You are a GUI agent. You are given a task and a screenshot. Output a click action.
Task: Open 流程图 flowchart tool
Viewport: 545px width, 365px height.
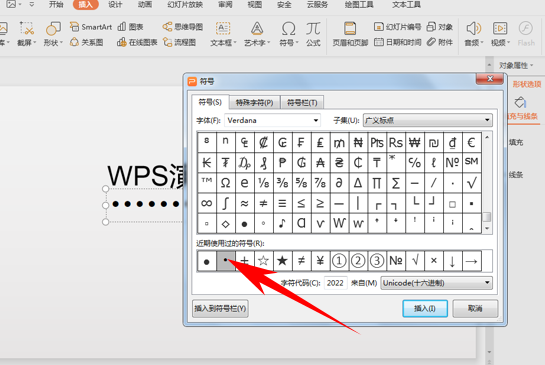(x=179, y=42)
